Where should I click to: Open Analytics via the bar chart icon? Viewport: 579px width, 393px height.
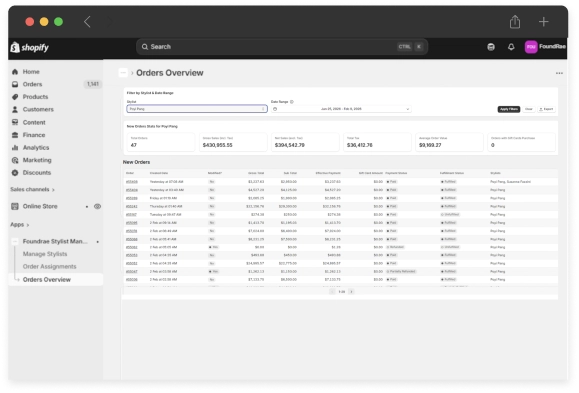[x=15, y=147]
